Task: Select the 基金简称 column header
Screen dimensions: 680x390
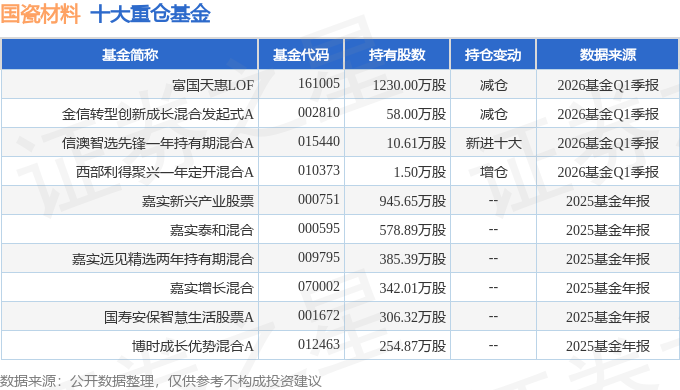Action: pyautogui.click(x=130, y=55)
